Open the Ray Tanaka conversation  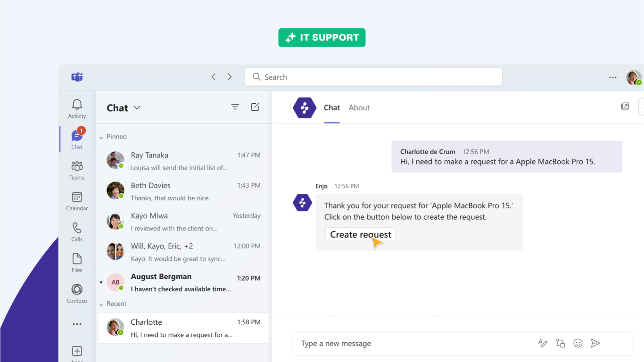tap(184, 161)
